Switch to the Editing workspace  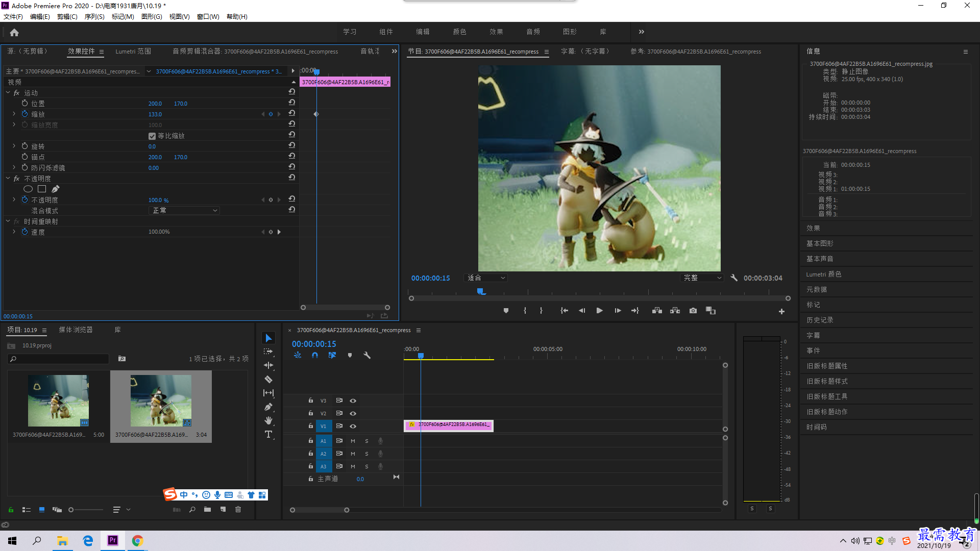tap(423, 32)
